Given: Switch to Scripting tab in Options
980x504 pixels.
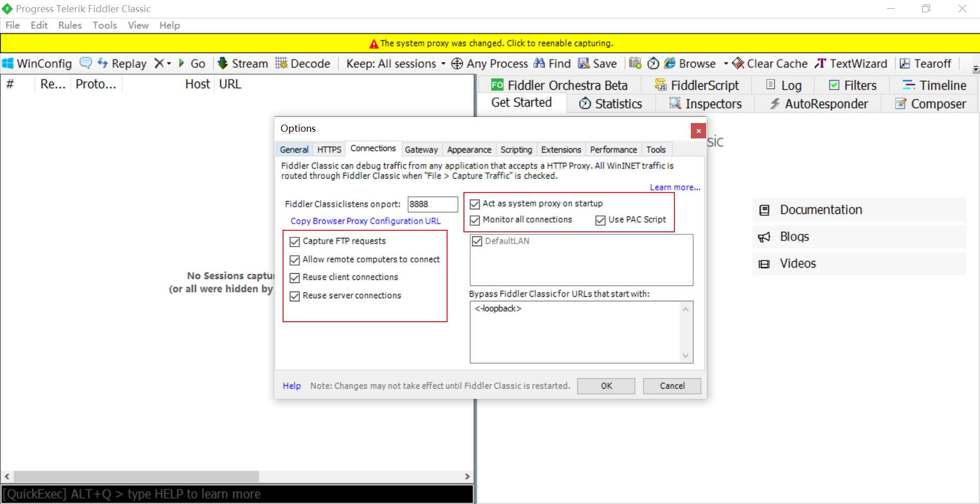Looking at the screenshot, I should click(516, 150).
